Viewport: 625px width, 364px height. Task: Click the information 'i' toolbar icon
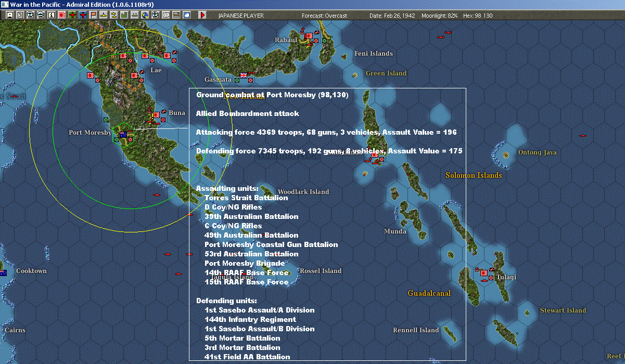(x=52, y=15)
